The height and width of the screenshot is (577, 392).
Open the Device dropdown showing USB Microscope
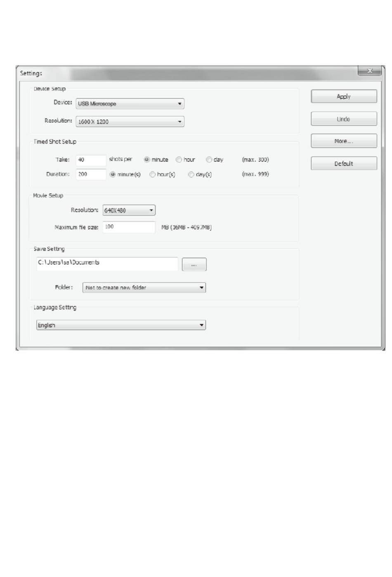pyautogui.click(x=130, y=104)
